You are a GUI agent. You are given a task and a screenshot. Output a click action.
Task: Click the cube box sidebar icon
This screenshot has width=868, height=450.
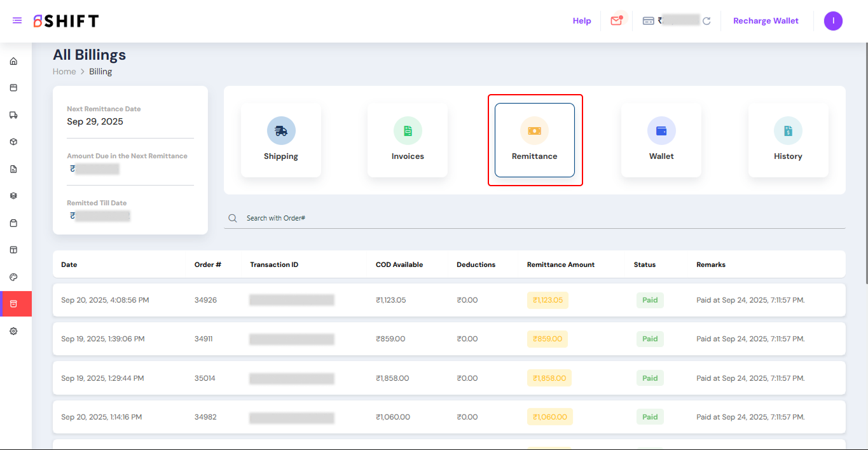[13, 142]
